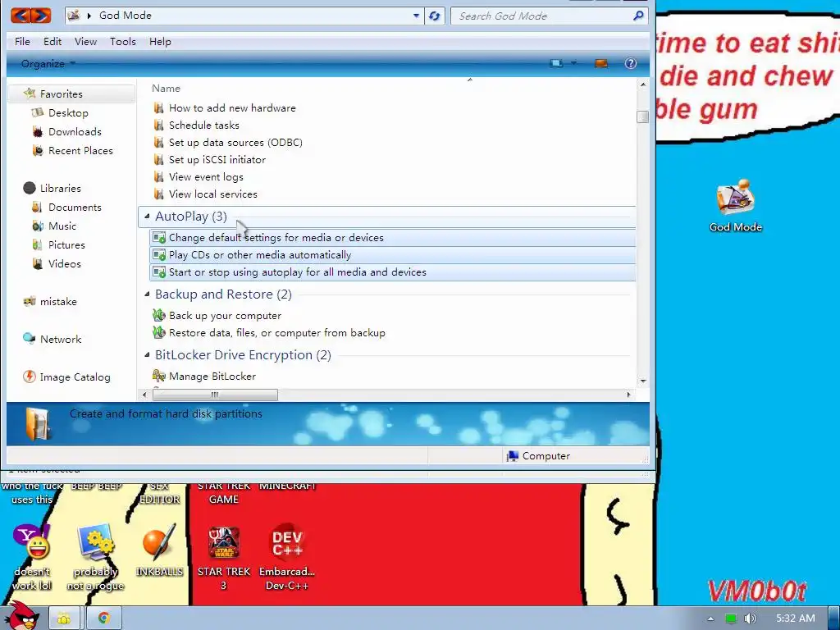This screenshot has width=840, height=630.
Task: Go back with the left navigation arrow
Action: click(21, 16)
